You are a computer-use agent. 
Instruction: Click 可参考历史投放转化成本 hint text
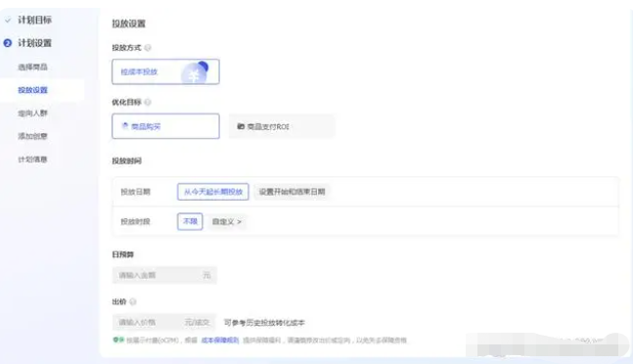[264, 323]
